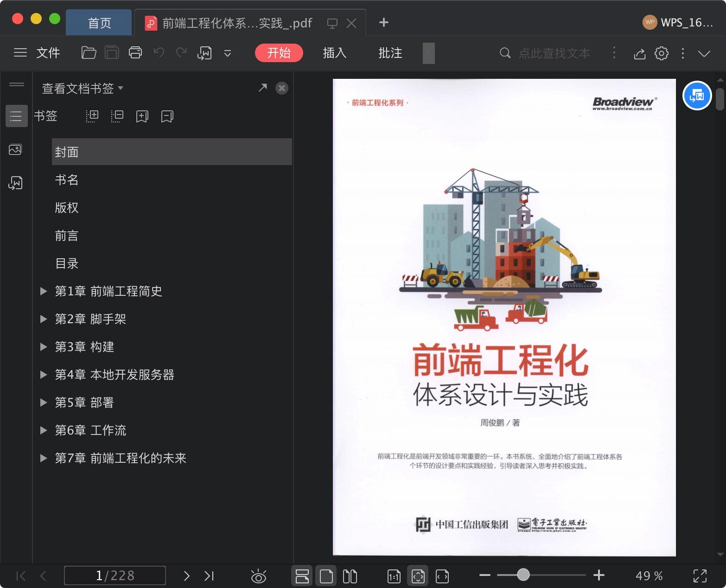This screenshot has width=726, height=588.
Task: Click the print icon
Action: (135, 53)
